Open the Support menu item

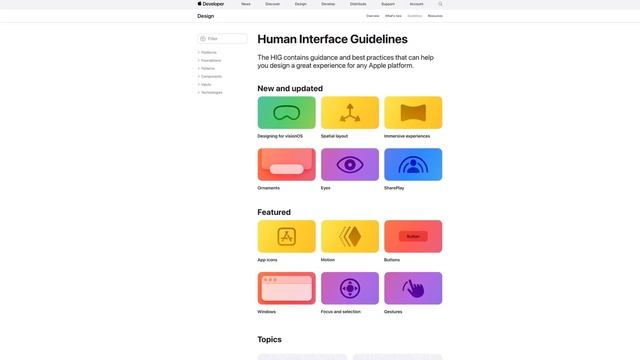(x=388, y=4)
